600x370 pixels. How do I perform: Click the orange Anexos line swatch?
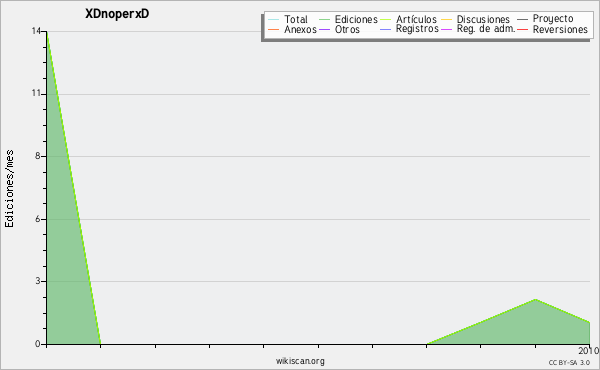click(x=274, y=29)
